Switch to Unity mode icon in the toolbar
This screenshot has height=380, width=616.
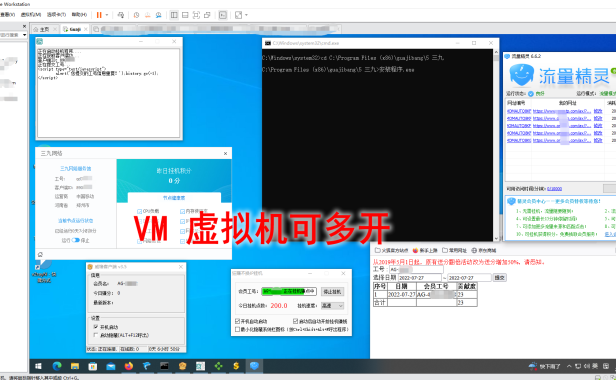coord(207,15)
